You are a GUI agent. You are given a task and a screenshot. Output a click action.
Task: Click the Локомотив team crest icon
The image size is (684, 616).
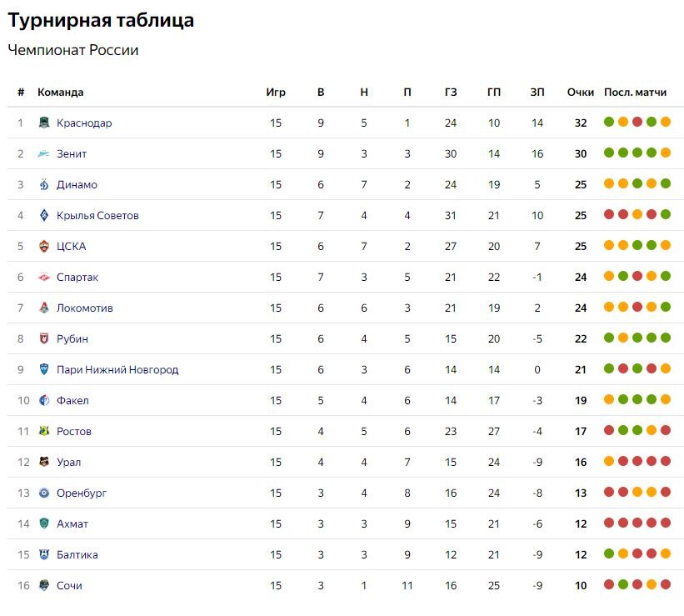(x=44, y=308)
